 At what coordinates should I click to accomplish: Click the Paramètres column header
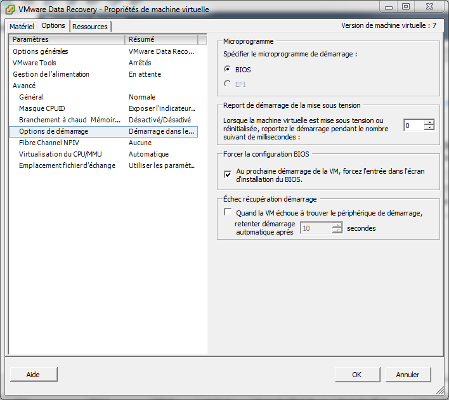pyautogui.click(x=67, y=39)
